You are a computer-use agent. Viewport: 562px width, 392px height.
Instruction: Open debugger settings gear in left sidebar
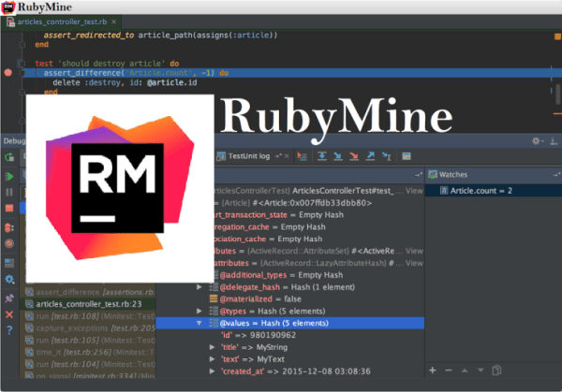(x=9, y=279)
